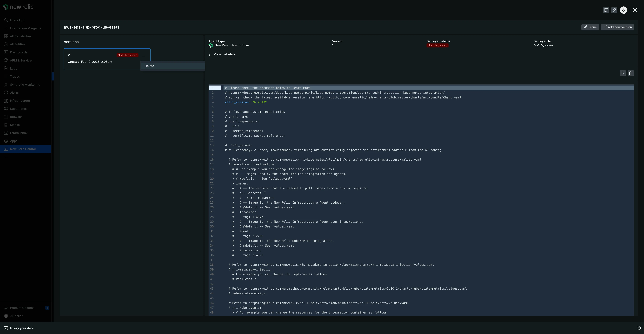Expand the sidebar more options ellipsis
Viewport: 644px width, 334px height.
pos(6,157)
